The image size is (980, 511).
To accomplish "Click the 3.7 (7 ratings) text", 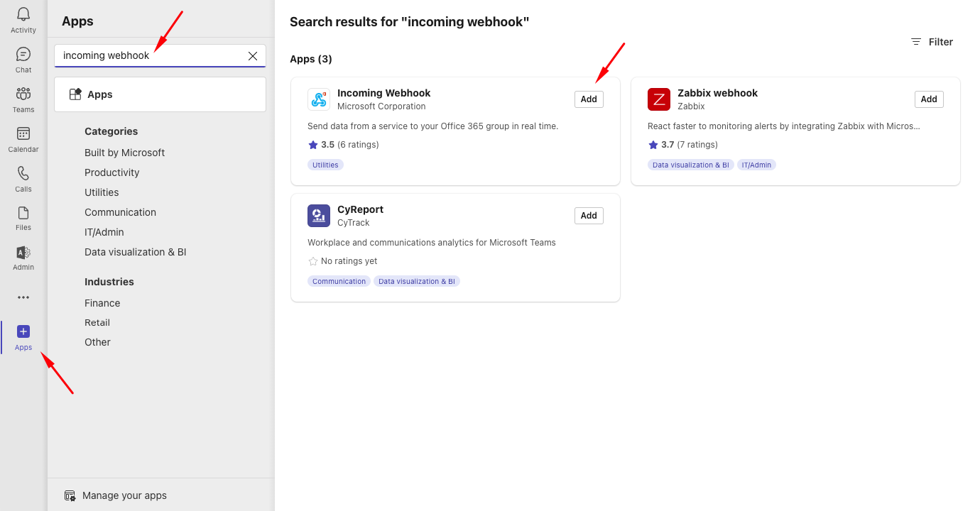I will tap(690, 145).
